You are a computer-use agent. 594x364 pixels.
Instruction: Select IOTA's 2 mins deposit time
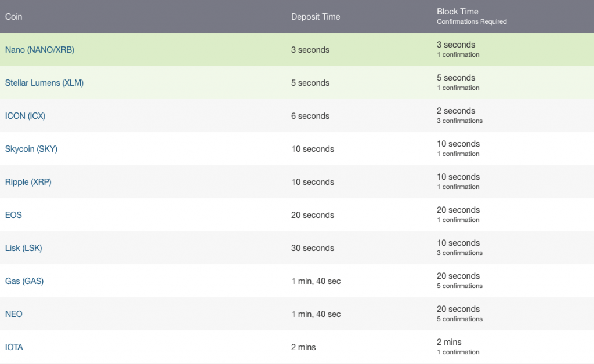tap(303, 347)
